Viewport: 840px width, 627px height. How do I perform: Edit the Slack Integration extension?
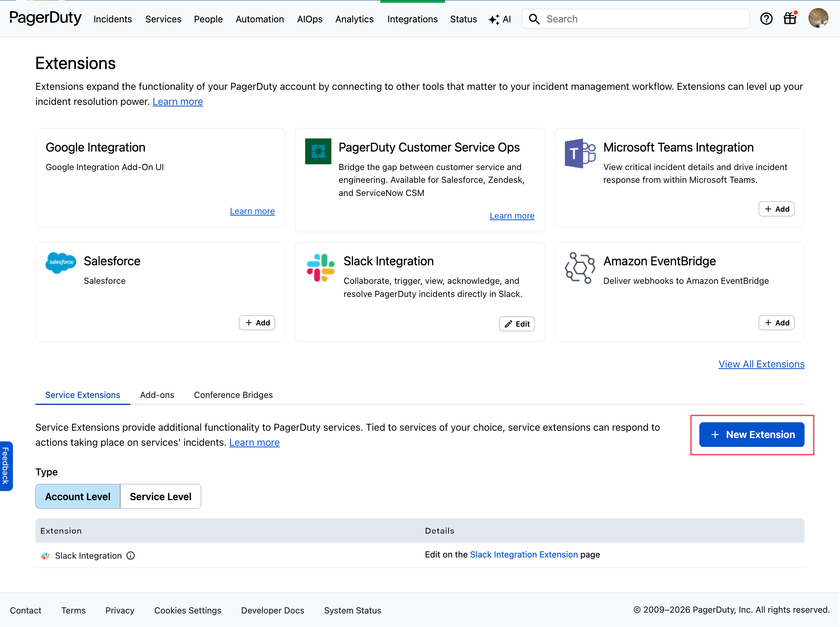coord(517,324)
